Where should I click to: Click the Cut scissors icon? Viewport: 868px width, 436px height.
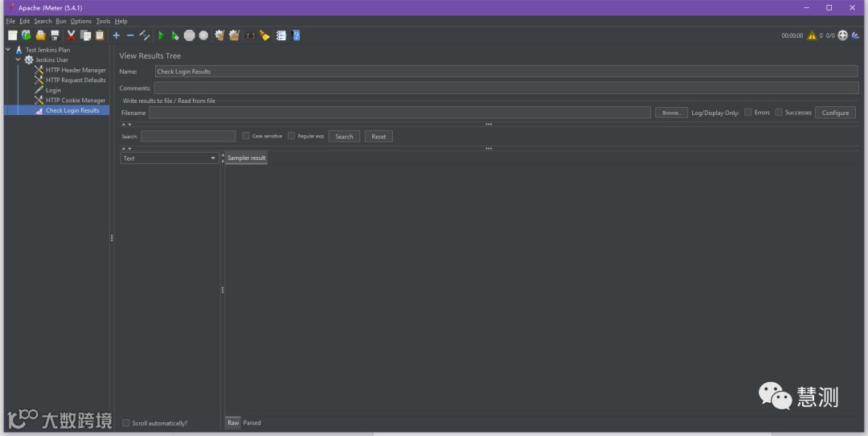(71, 35)
